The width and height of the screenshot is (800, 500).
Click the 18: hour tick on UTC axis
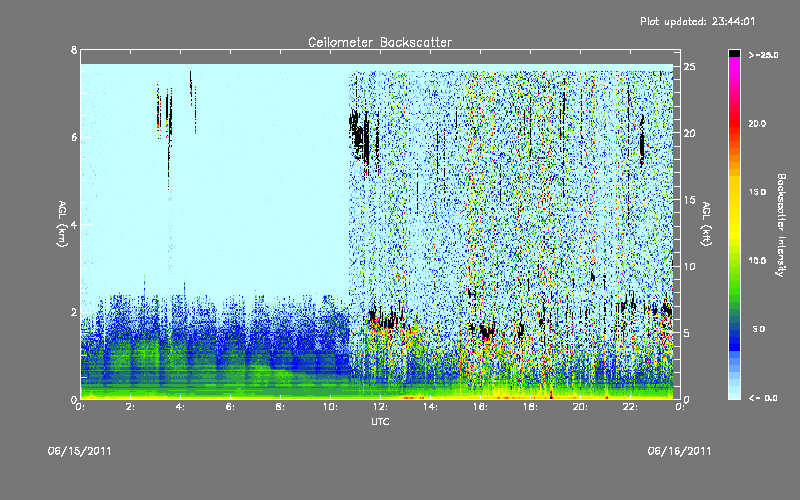pyautogui.click(x=530, y=407)
